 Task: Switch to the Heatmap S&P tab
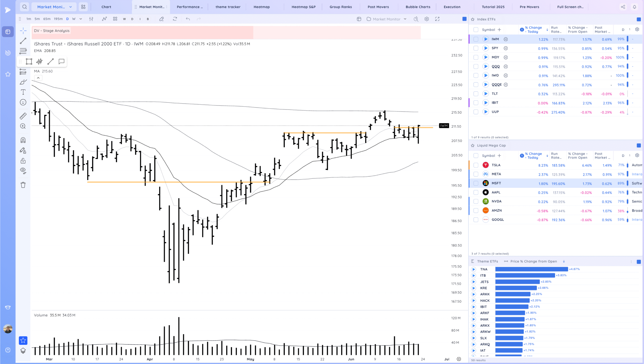click(x=303, y=7)
